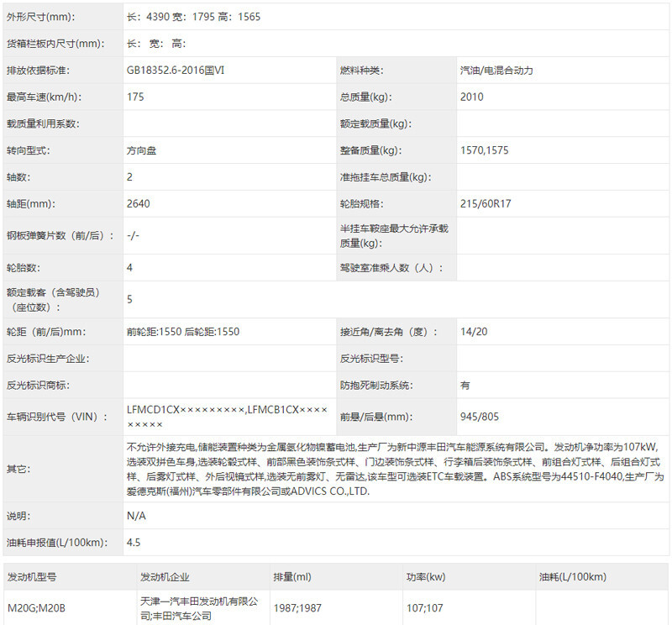Select leaf spring value -/-
This screenshot has height=625, width=672.
pyautogui.click(x=133, y=236)
